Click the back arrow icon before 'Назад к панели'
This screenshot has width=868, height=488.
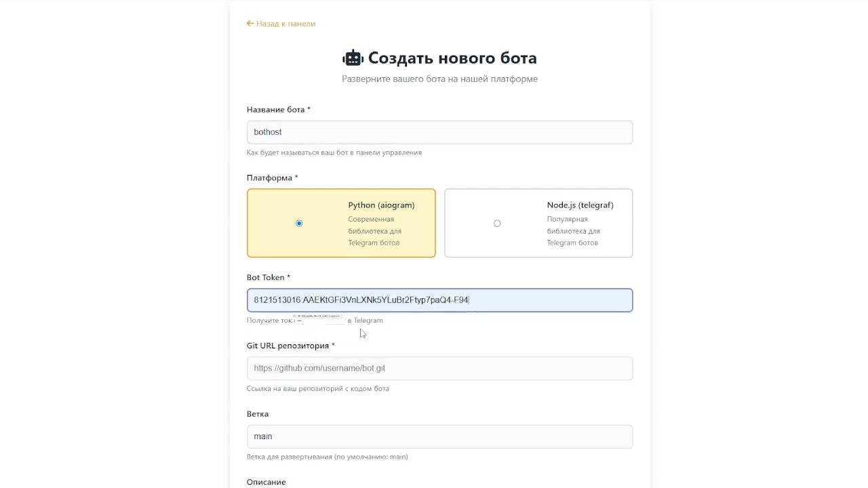(x=250, y=23)
